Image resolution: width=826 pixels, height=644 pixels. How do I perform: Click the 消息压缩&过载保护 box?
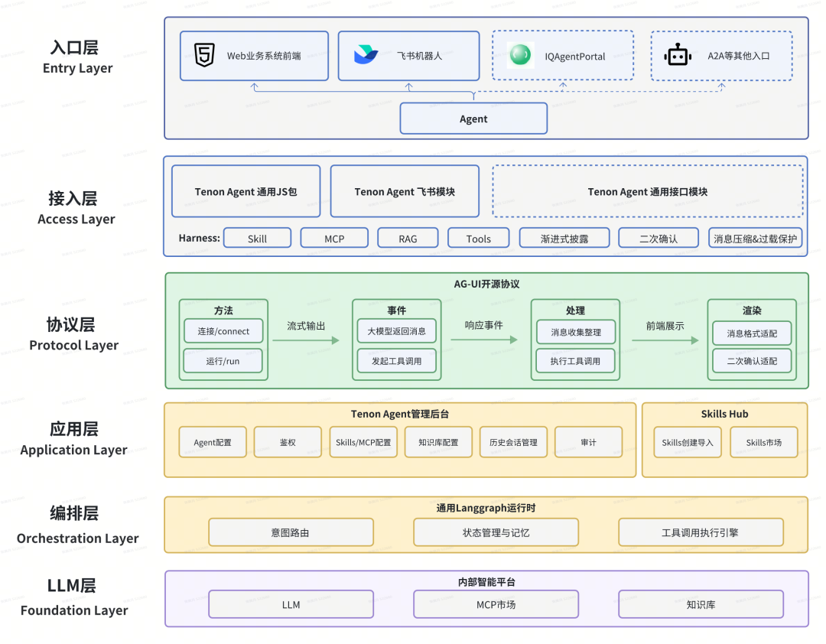point(756,238)
